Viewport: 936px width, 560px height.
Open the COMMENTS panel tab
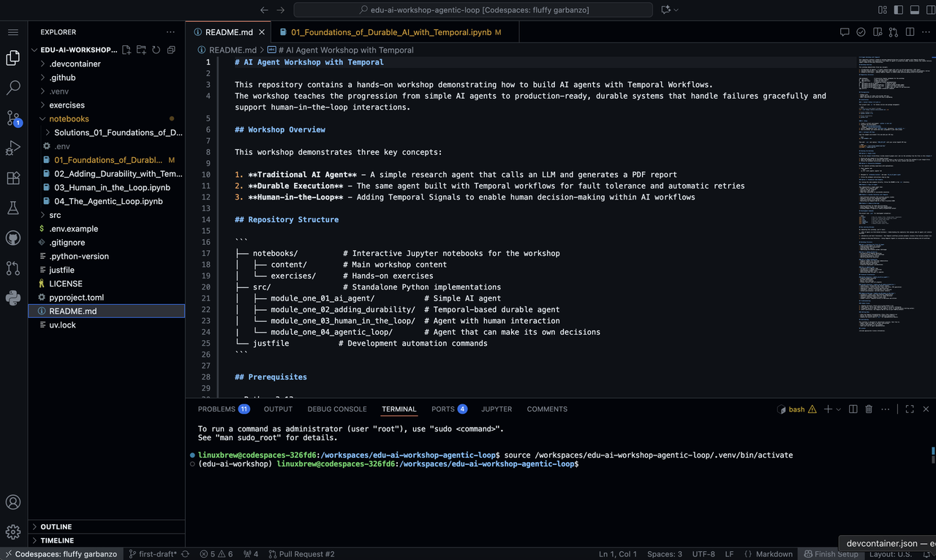tap(547, 409)
